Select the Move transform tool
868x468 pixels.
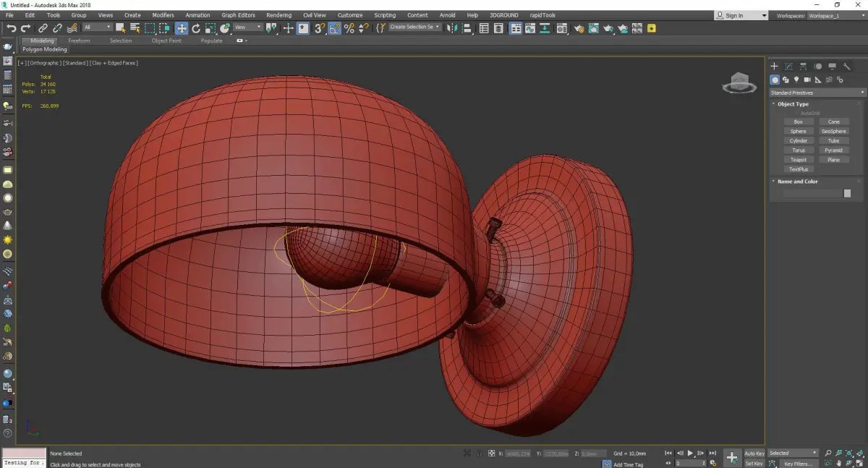click(x=181, y=28)
